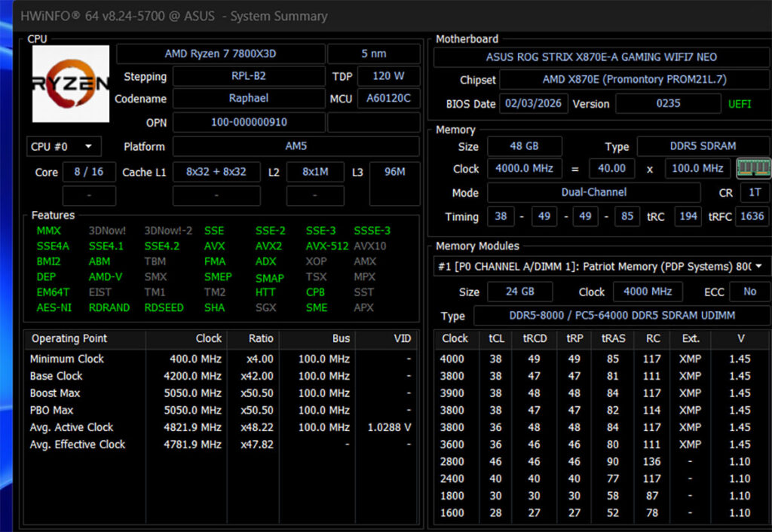Click the tRFC value 1636 field

click(752, 216)
